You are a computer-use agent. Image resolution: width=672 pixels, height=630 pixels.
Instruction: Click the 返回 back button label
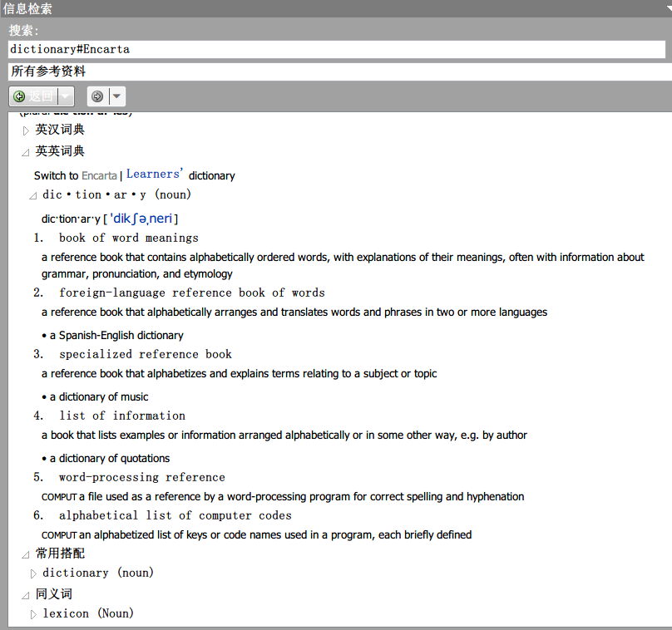(x=41, y=96)
